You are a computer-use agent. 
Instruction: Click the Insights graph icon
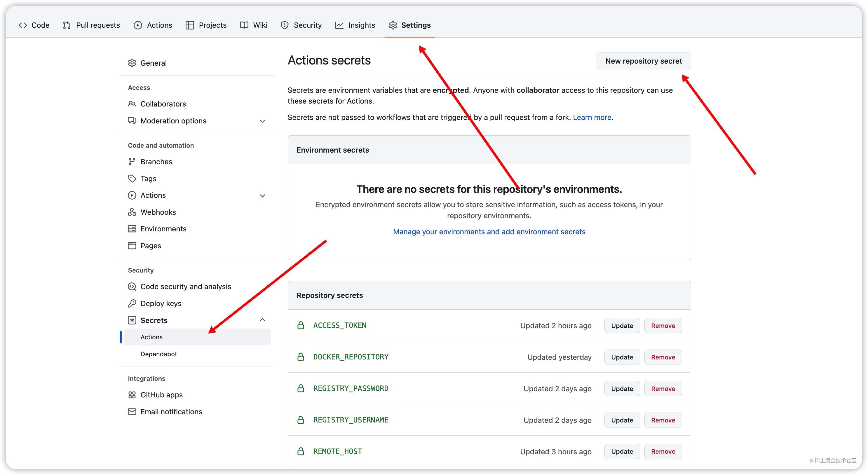pyautogui.click(x=339, y=25)
